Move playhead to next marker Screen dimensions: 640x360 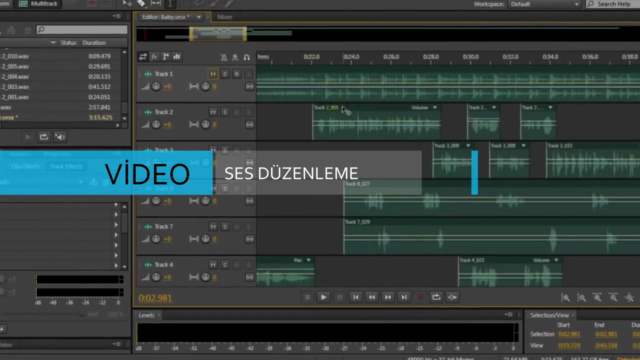click(404, 298)
